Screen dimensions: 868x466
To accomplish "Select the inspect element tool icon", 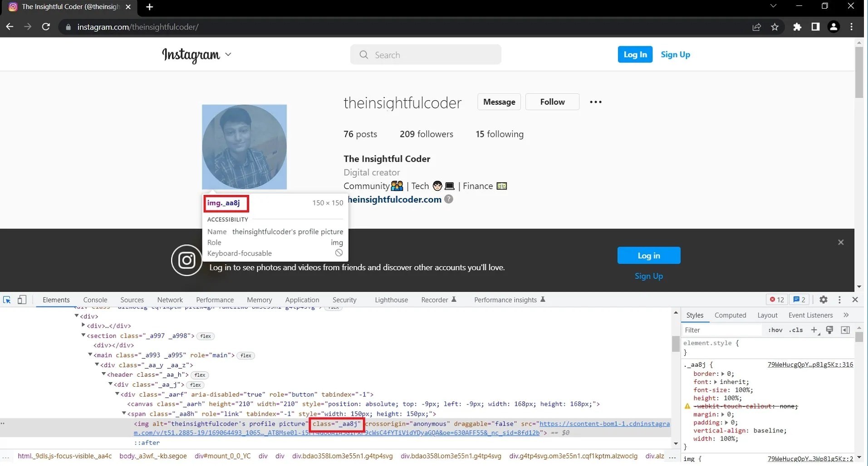I will point(6,300).
